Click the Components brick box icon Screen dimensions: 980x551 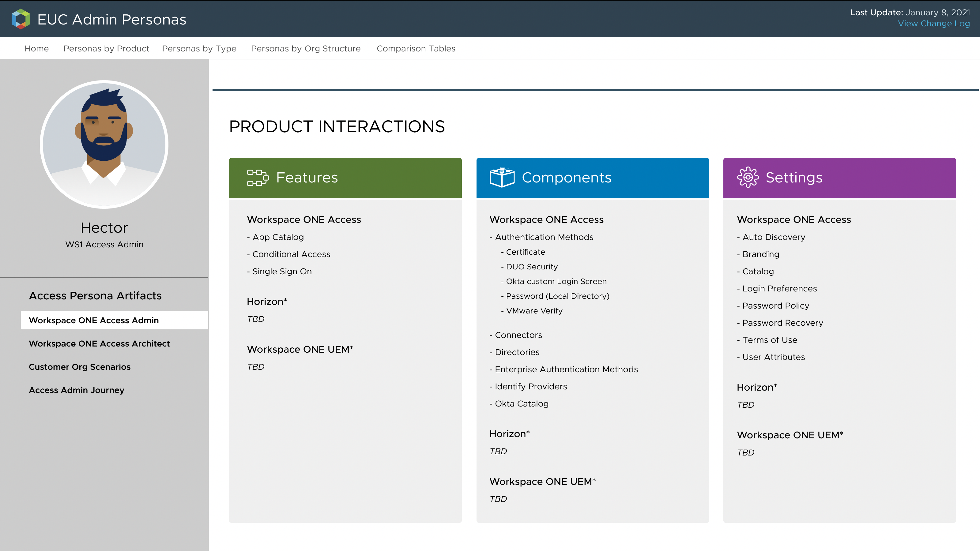(x=502, y=177)
